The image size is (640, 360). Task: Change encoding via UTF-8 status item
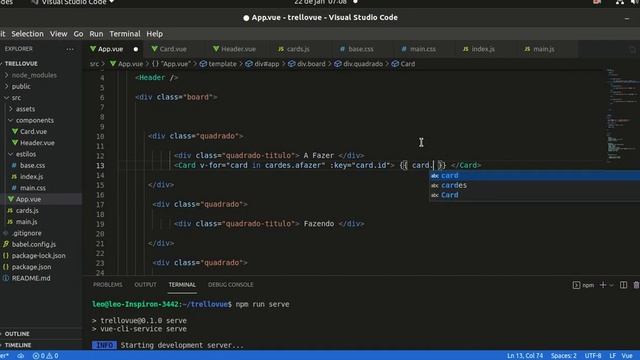593,356
